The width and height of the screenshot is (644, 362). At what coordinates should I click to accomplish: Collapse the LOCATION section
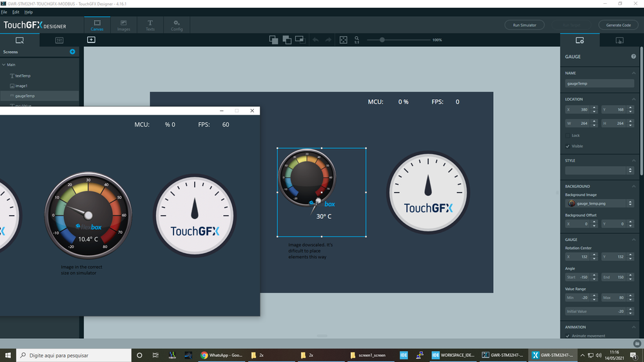[633, 99]
